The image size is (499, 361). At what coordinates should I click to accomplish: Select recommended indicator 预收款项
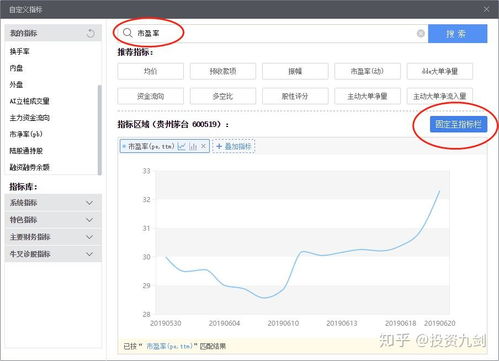point(223,71)
